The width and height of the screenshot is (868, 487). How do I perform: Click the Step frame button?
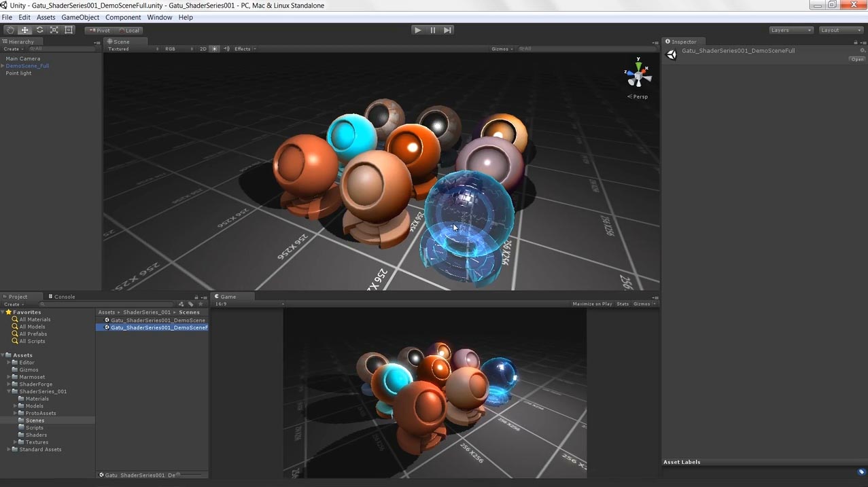[447, 30]
